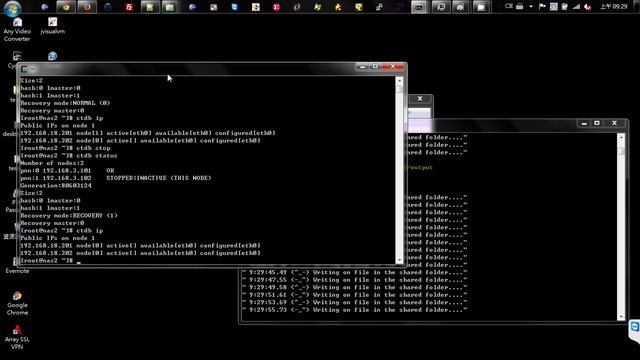Click the blue chat icon at right screen edge
Screen dimensions: 640x360
tap(635, 327)
